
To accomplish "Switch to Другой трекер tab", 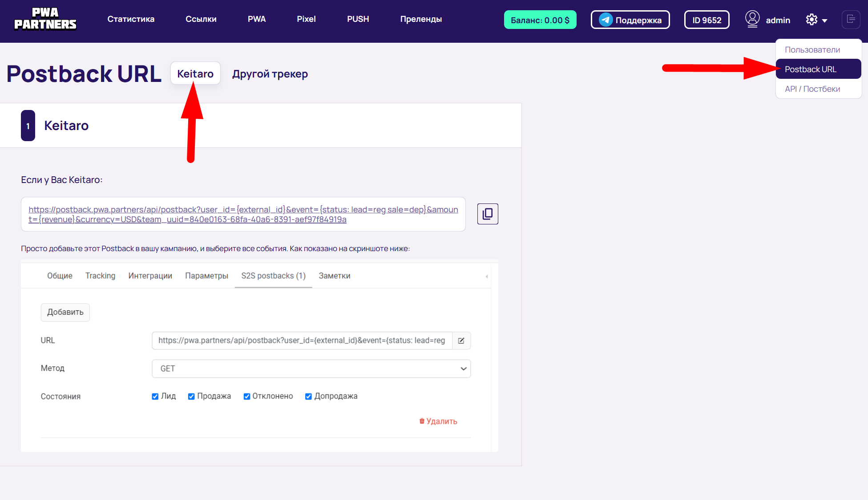I will coord(270,74).
